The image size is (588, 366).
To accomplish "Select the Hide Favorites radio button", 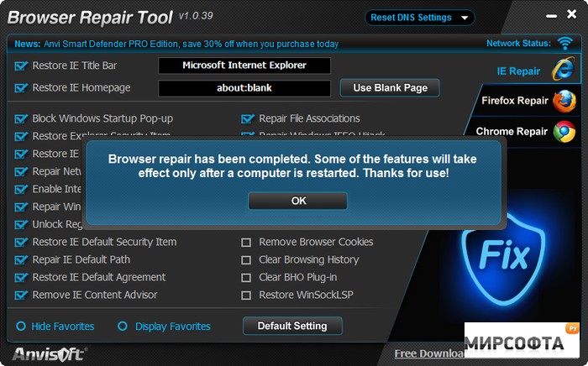I will (x=21, y=327).
